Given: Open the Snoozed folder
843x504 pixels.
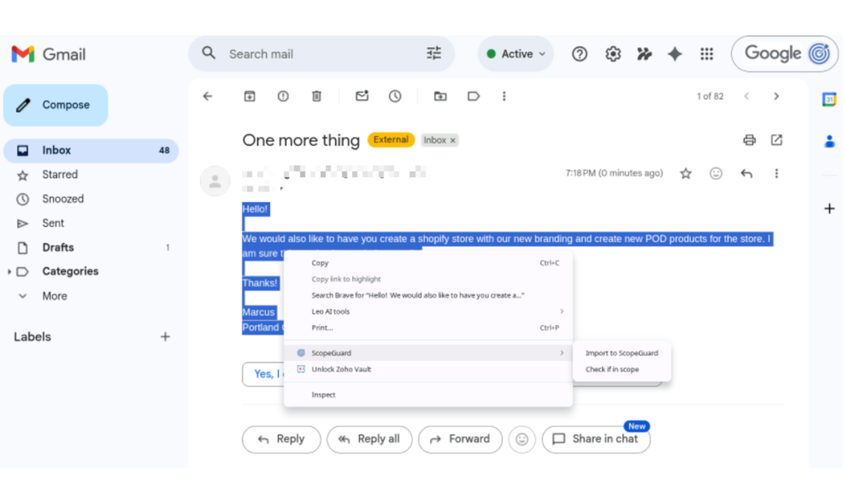Looking at the screenshot, I should [91, 199].
